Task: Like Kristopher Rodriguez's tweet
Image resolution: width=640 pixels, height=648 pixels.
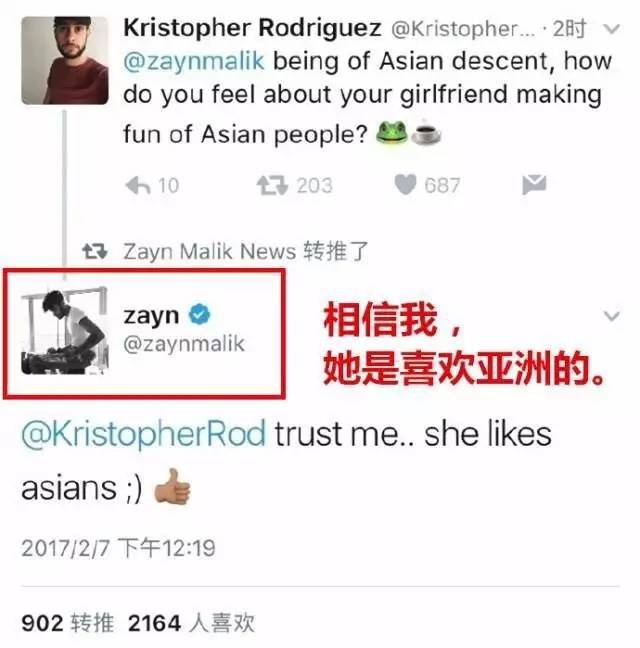Action: coord(405,184)
